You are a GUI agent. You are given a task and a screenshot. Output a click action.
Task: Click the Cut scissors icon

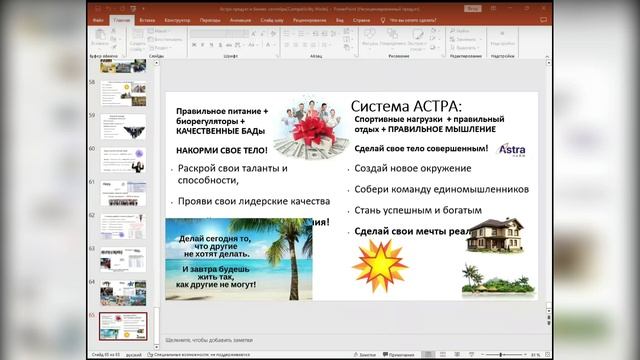pyautogui.click(x=113, y=31)
